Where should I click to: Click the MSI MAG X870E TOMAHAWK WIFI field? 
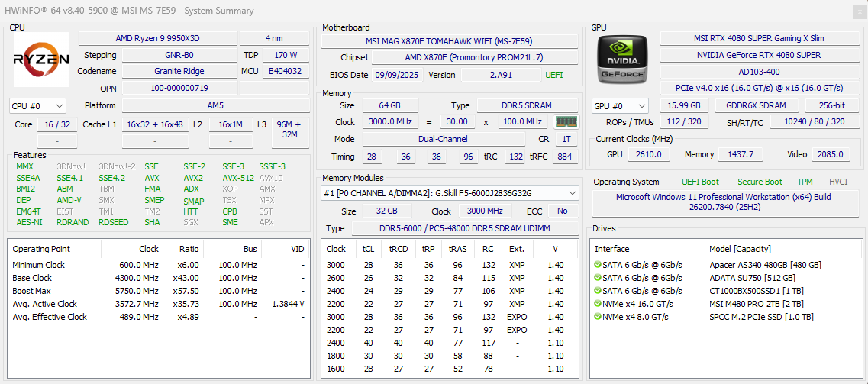coord(450,41)
